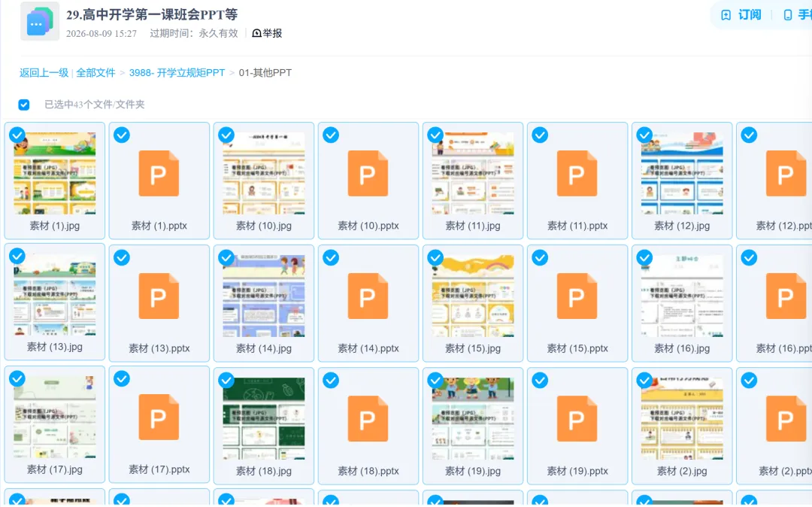Open the 素材 (19).pptx PowerPoint icon
This screenshot has height=507, width=812.
point(577,418)
